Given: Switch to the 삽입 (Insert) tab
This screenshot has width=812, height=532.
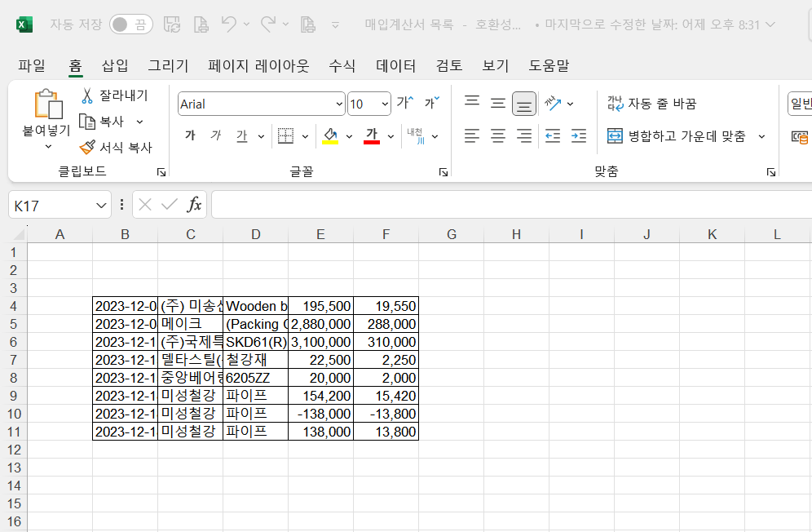Looking at the screenshot, I should pos(115,65).
